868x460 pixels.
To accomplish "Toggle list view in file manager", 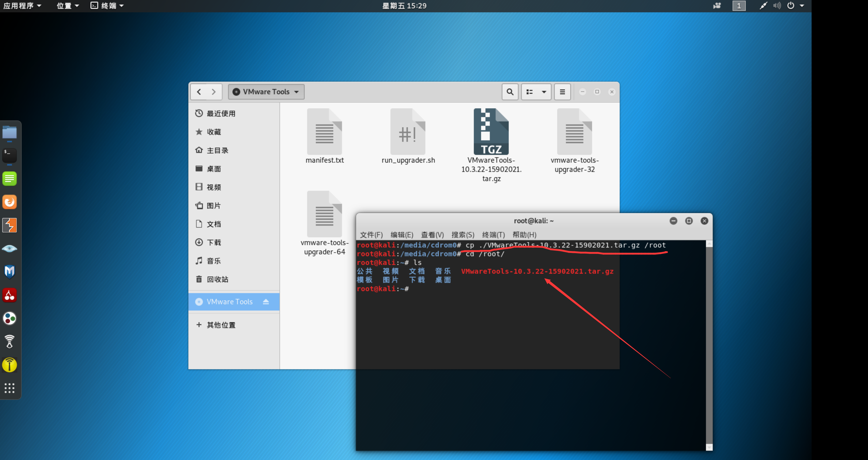I will tap(530, 92).
